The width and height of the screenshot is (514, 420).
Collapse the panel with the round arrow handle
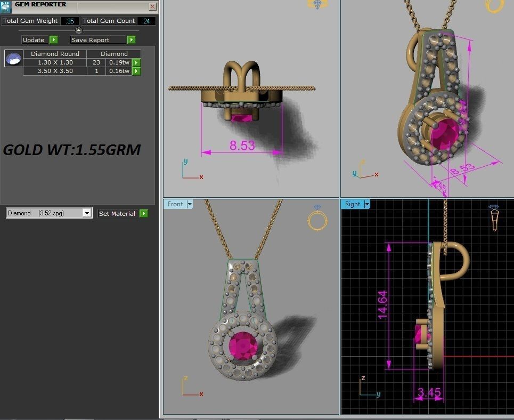click(79, 30)
